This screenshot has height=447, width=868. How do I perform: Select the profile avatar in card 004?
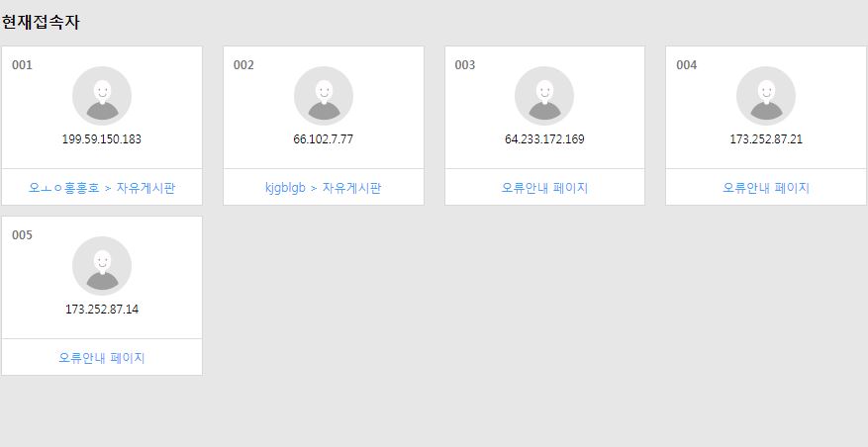click(x=766, y=96)
